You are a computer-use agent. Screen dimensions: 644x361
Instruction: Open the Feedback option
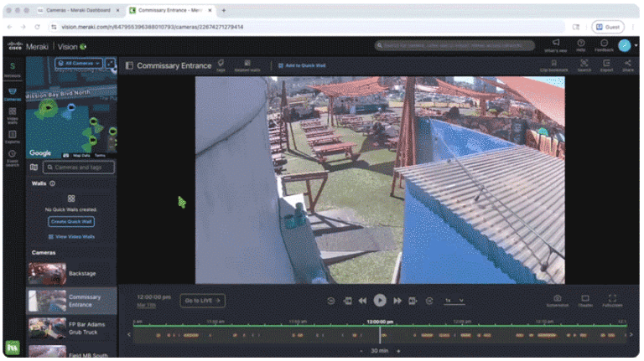click(x=604, y=45)
